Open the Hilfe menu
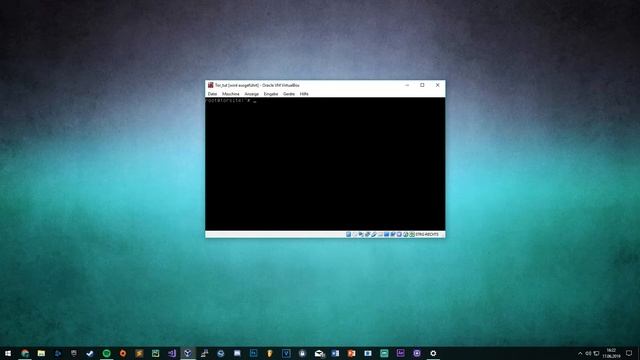Image resolution: width=640 pixels, height=360 pixels. (304, 94)
